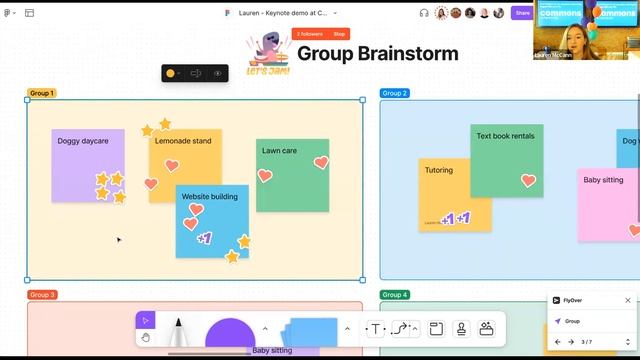Select the Group 3 section label
This screenshot has width=640, height=360.
tap(42, 295)
